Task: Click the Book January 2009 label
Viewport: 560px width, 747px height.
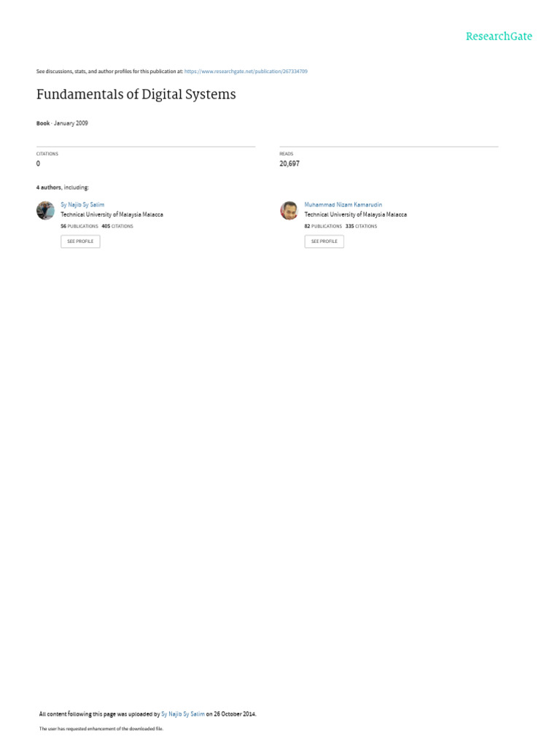Action: point(62,123)
